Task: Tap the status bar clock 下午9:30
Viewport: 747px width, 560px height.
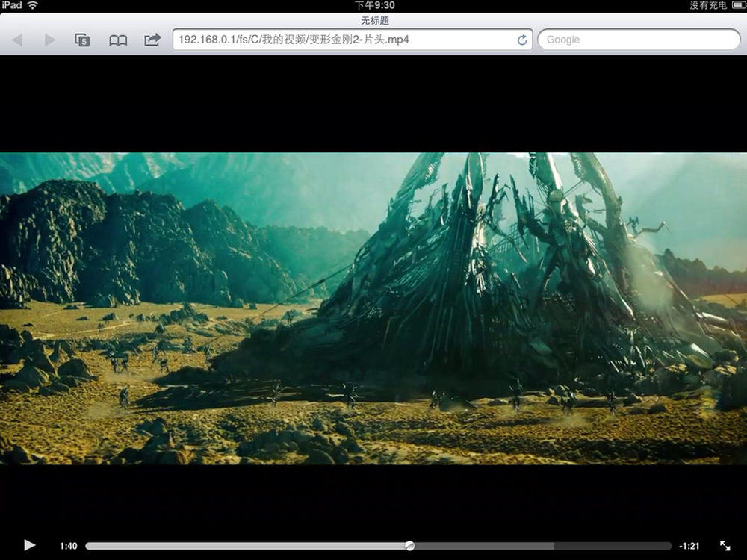Action: point(374,5)
